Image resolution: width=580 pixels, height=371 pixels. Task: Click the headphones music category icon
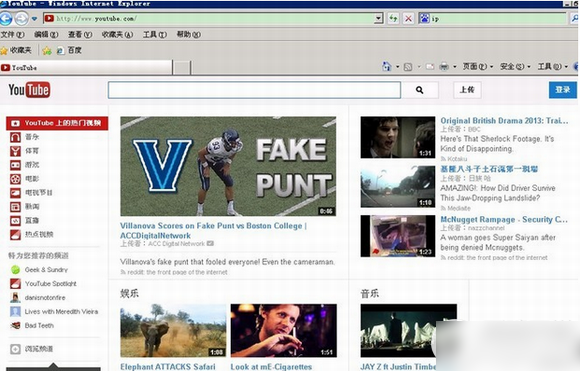pyautogui.click(x=15, y=137)
